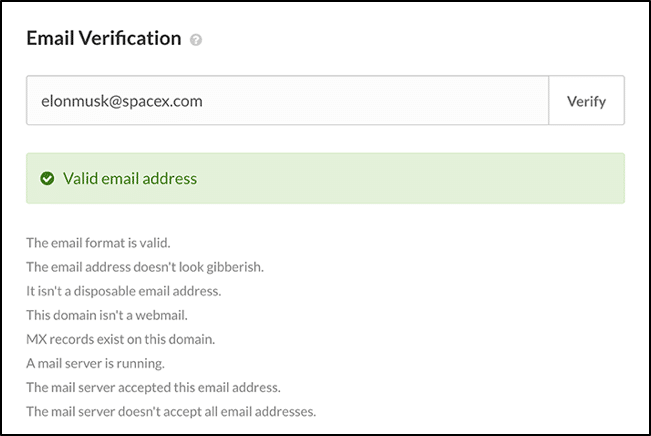The height and width of the screenshot is (436, 651).
Task: Click the elonmusk@spacex.com text in field
Action: pyautogui.click(x=122, y=101)
